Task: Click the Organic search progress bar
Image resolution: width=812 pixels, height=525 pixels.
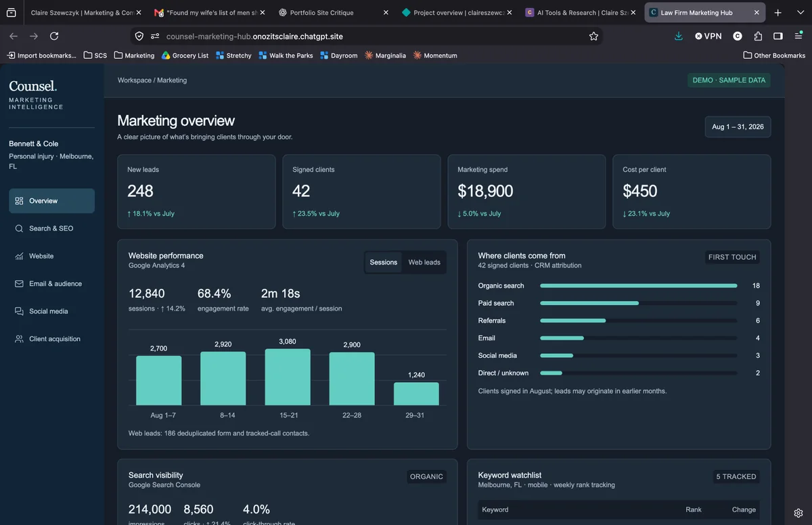Action: pyautogui.click(x=639, y=286)
